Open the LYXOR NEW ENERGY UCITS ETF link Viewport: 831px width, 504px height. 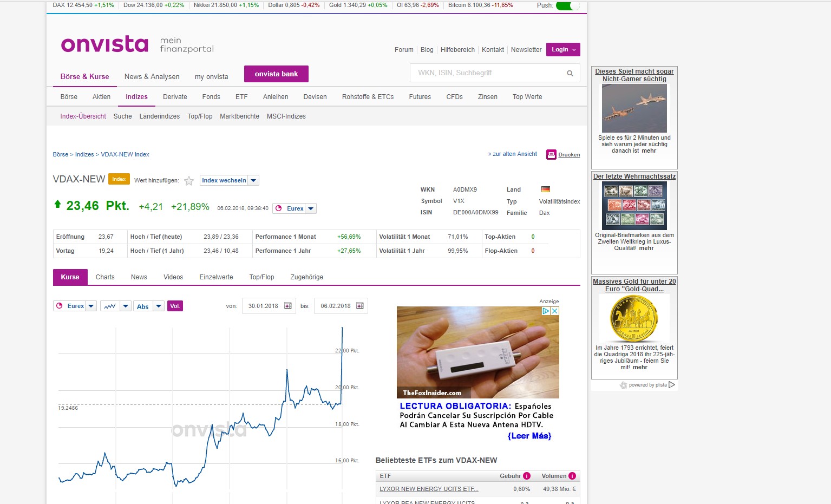coord(429,489)
